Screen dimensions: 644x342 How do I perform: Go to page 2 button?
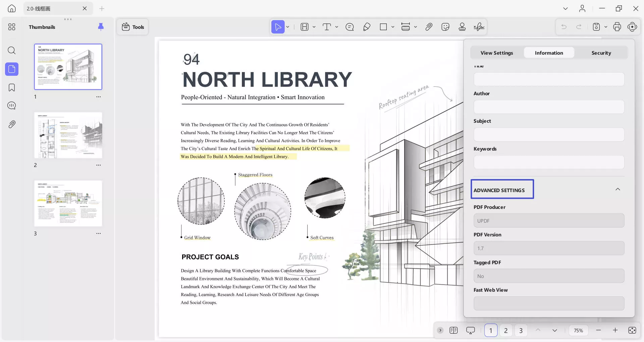[506, 330]
